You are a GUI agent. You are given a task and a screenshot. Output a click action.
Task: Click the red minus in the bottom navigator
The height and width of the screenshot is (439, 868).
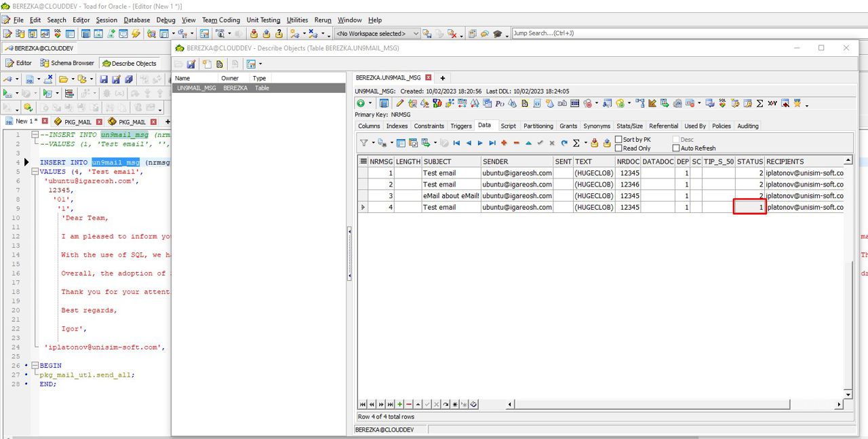(409, 404)
